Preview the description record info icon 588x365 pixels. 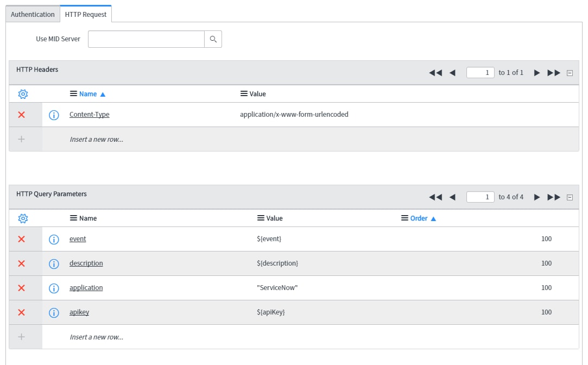[54, 264]
